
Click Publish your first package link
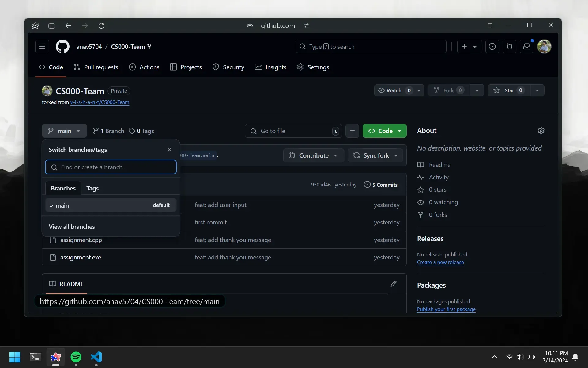pos(446,309)
